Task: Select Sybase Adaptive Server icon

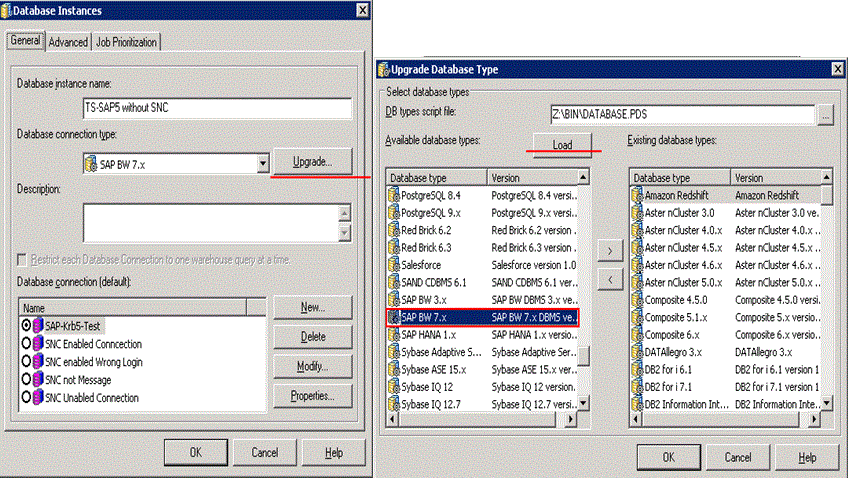Action: (394, 352)
